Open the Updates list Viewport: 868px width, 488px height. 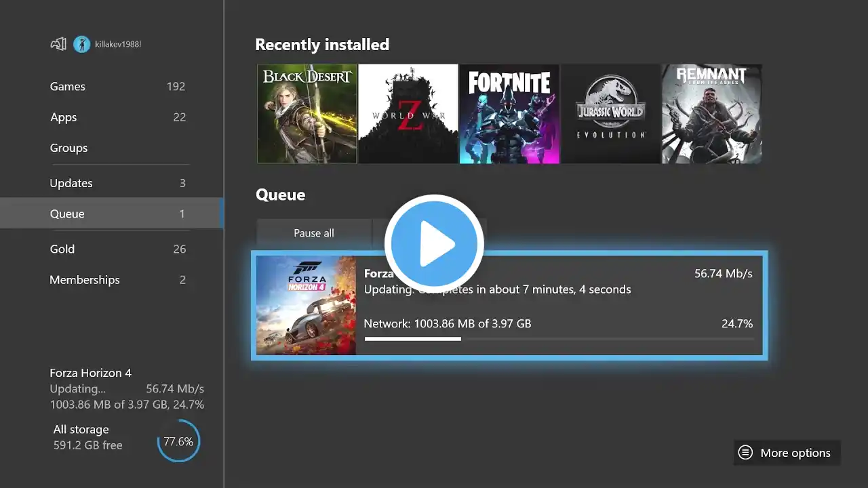(71, 183)
